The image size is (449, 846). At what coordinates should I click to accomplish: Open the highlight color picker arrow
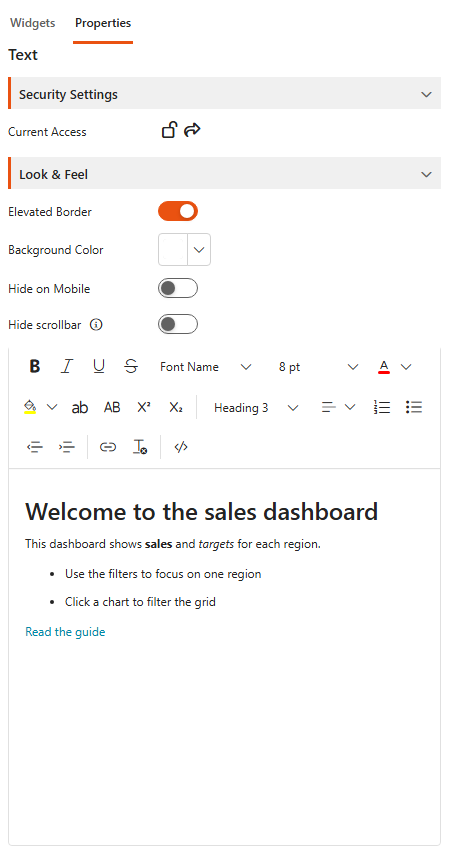[x=52, y=407]
